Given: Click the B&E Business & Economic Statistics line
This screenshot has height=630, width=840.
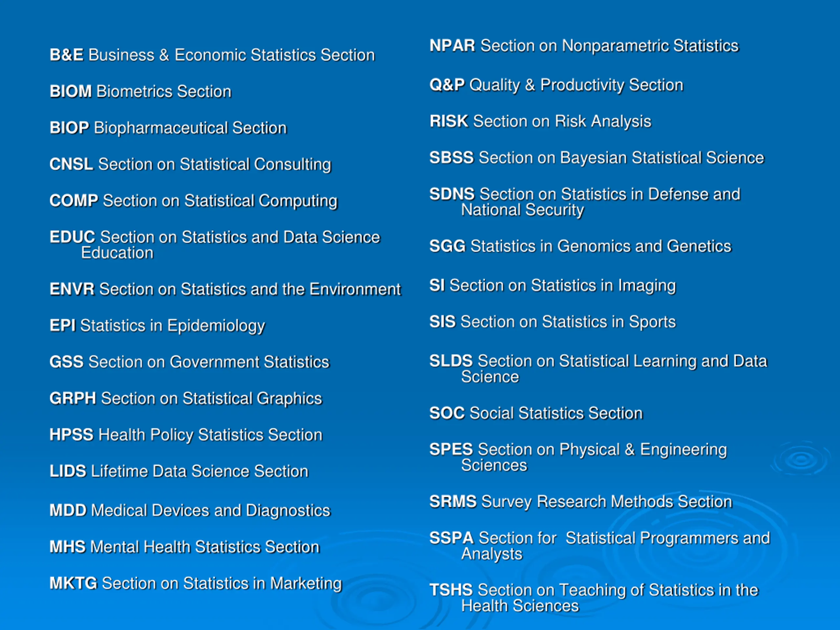Looking at the screenshot, I should [x=212, y=55].
